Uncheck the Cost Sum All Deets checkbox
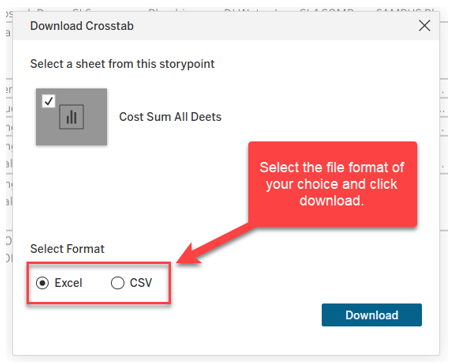Viewport: 452px width, 364px height. [x=49, y=101]
